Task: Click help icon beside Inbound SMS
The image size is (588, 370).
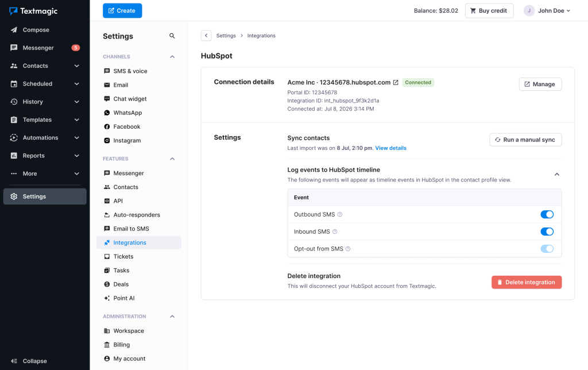Action: tap(335, 232)
